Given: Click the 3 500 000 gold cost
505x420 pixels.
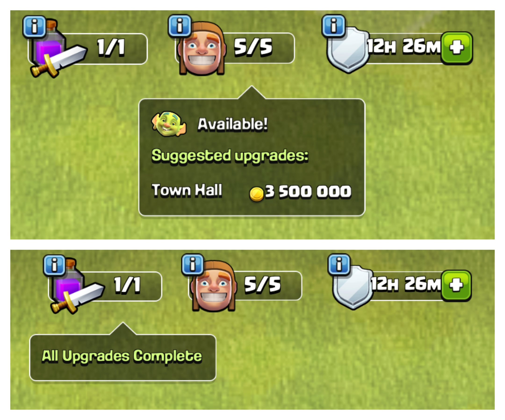Looking at the screenshot, I should tap(308, 192).
